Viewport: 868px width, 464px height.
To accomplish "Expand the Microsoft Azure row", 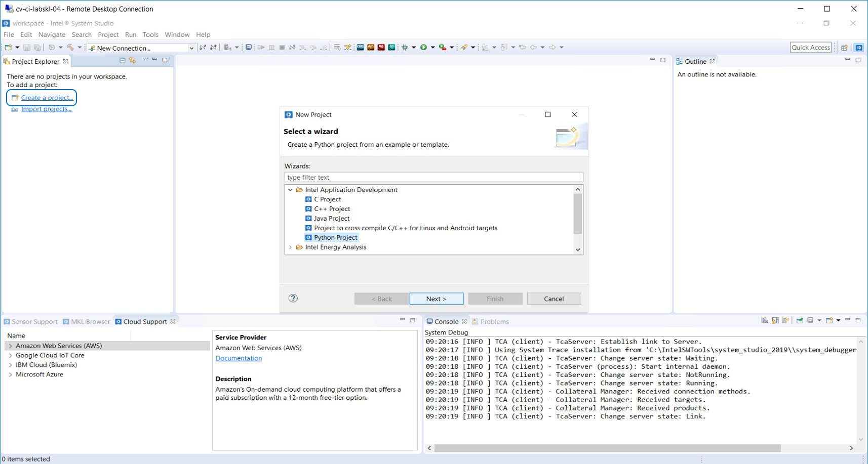I will [x=10, y=375].
